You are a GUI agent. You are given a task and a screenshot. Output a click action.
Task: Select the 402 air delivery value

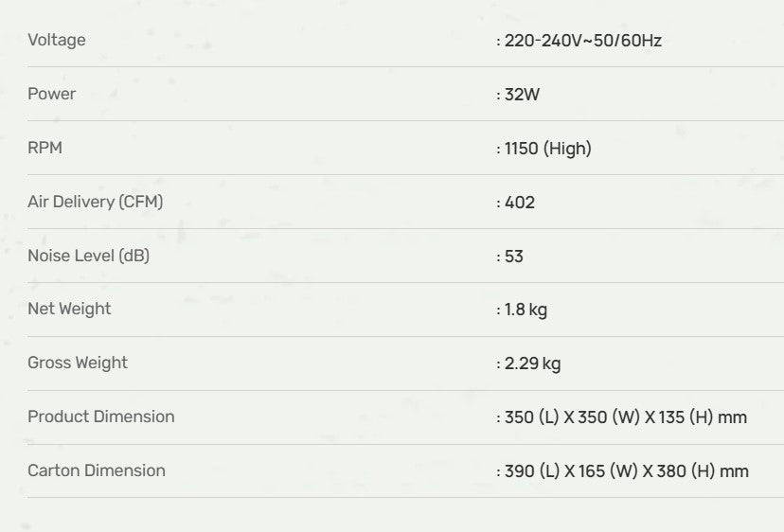(x=520, y=203)
